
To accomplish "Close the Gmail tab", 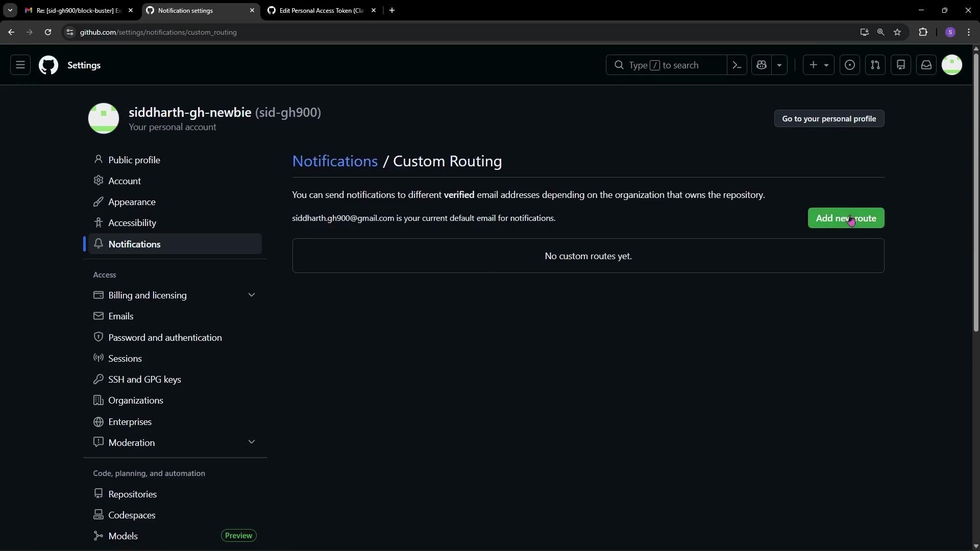I will click(x=131, y=10).
